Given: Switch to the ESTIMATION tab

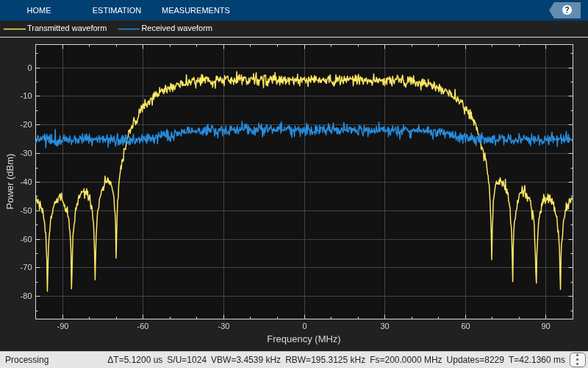Looking at the screenshot, I should coord(117,10).
